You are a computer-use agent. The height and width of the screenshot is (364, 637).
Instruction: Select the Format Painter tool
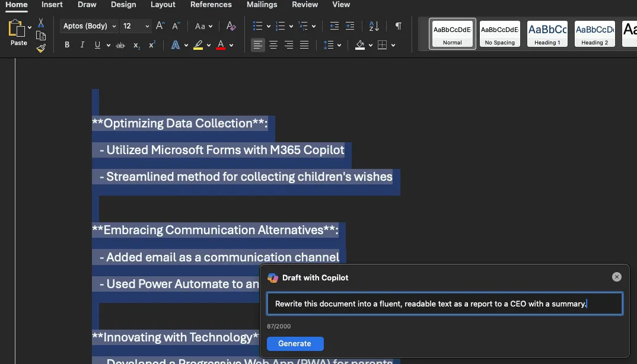click(x=40, y=49)
